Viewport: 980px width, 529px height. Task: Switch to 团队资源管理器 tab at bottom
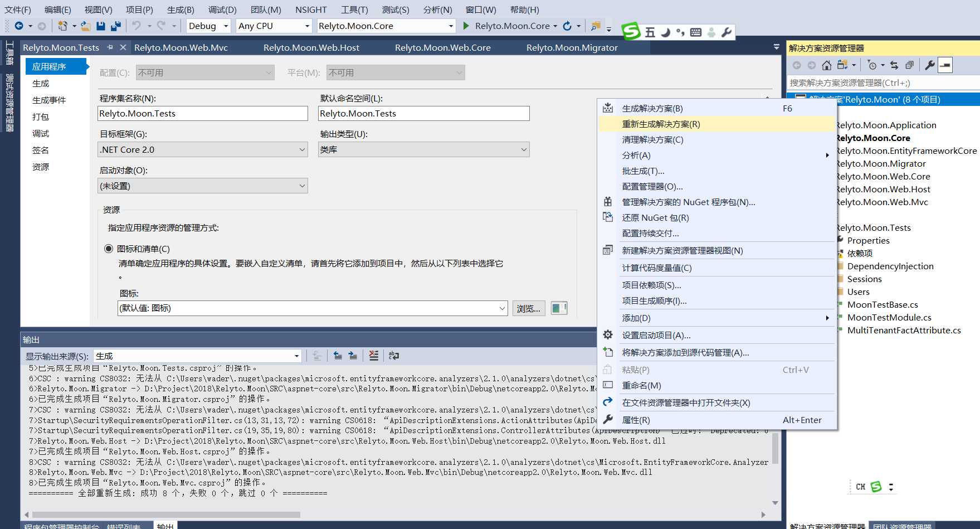[901, 526]
